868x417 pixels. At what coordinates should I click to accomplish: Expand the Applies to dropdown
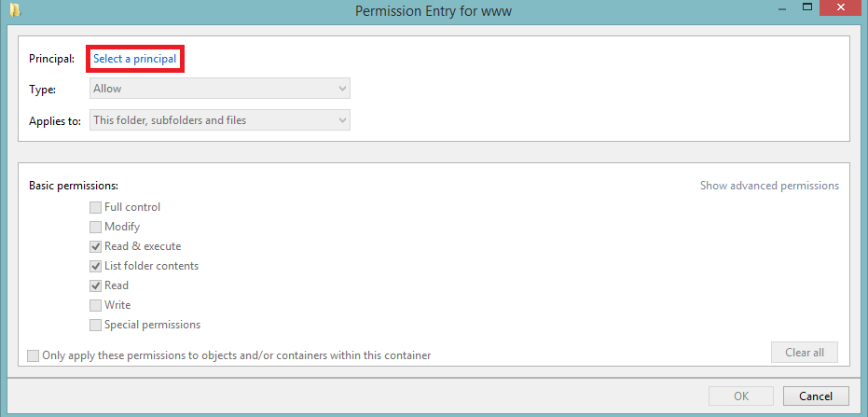coord(220,120)
